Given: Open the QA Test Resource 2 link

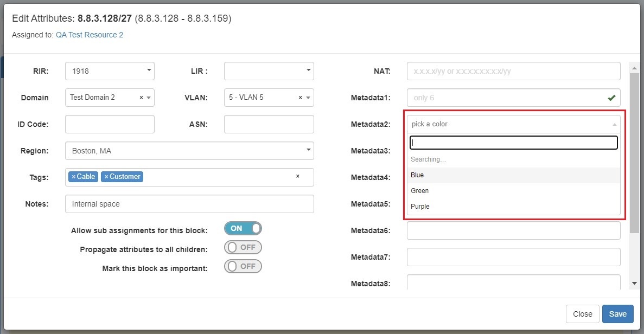Looking at the screenshot, I should 89,35.
